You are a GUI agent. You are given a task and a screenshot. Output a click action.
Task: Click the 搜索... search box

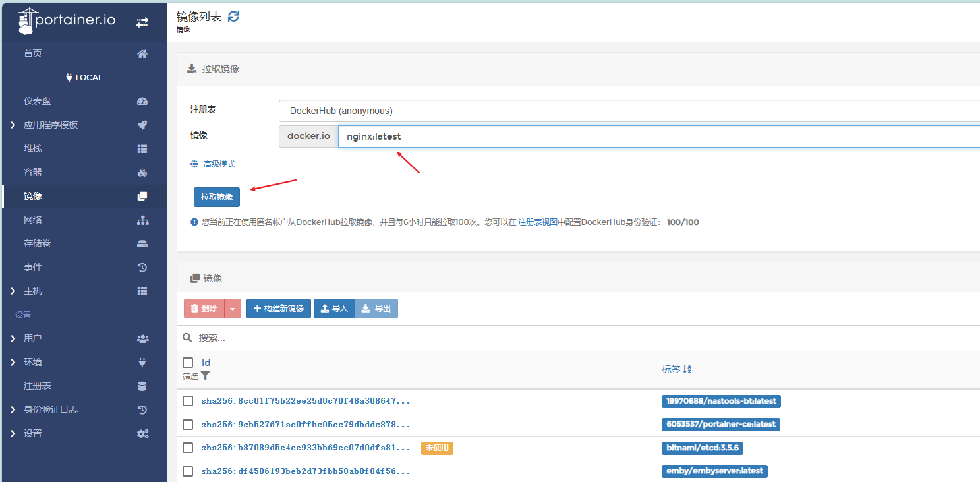coord(587,338)
